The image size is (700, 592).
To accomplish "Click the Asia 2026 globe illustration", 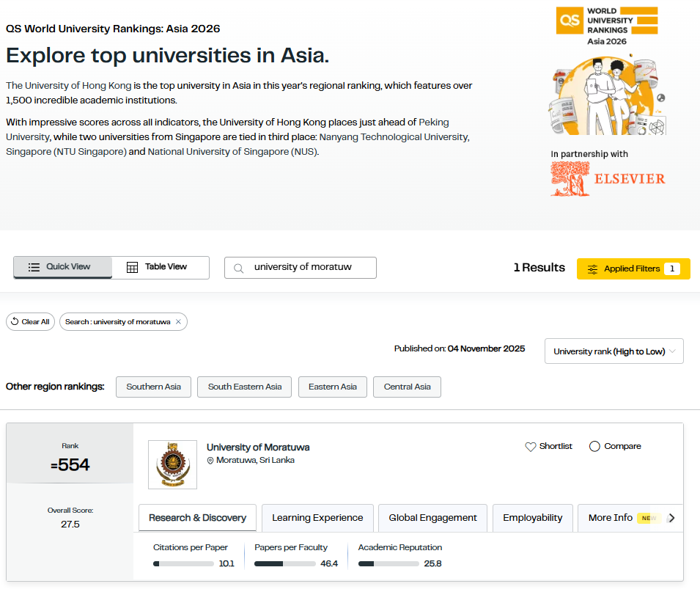I will 607,95.
